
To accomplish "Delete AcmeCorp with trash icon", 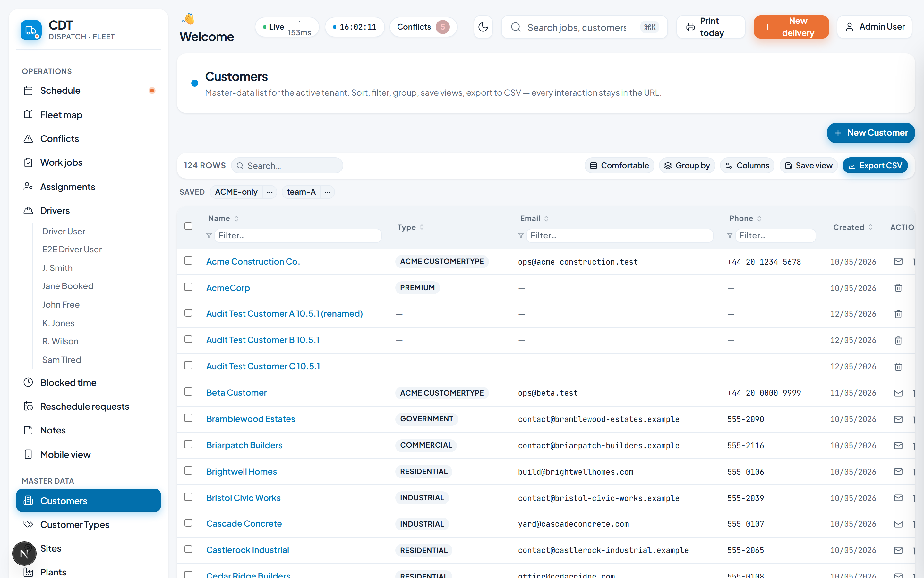I will [898, 288].
